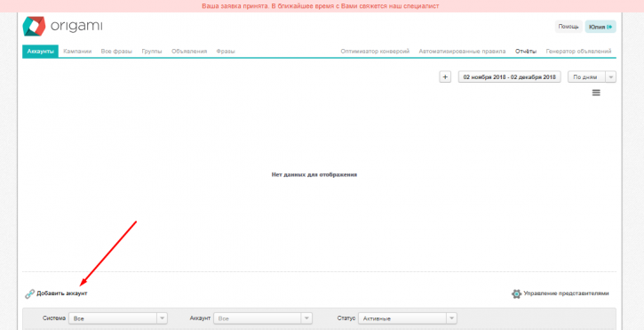Viewport: 644px width, 330px height.
Task: Go to the Объявления tab
Action: point(189,52)
